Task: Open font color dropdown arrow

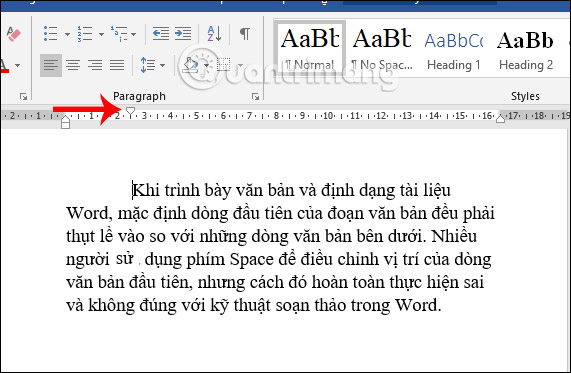Action: tap(17, 66)
